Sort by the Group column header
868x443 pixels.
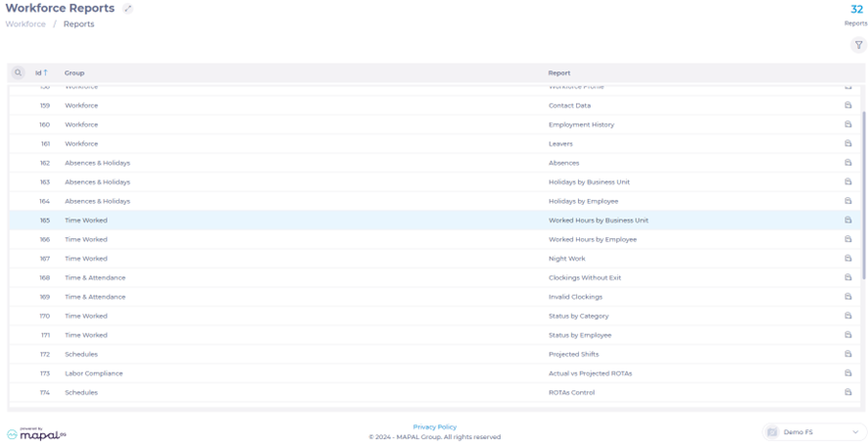[74, 74]
